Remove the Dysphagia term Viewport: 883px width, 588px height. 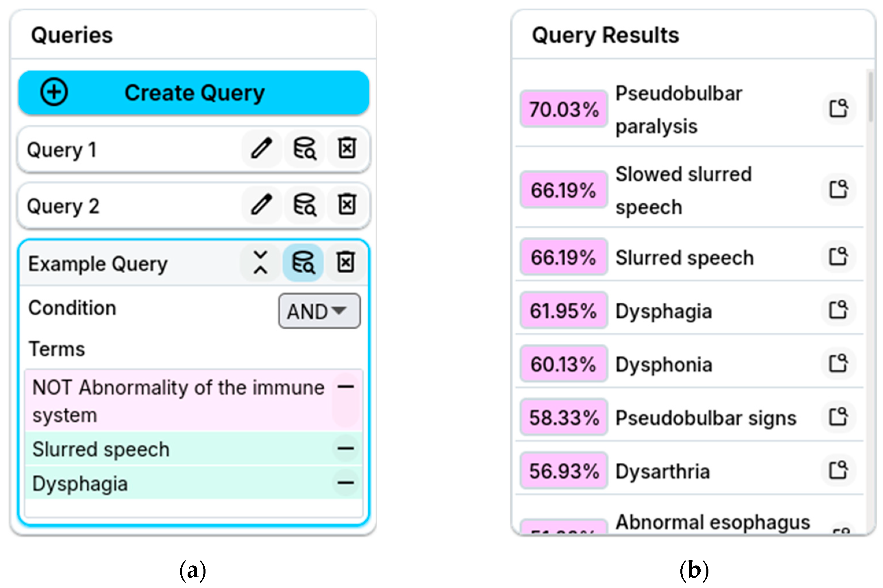point(346,483)
